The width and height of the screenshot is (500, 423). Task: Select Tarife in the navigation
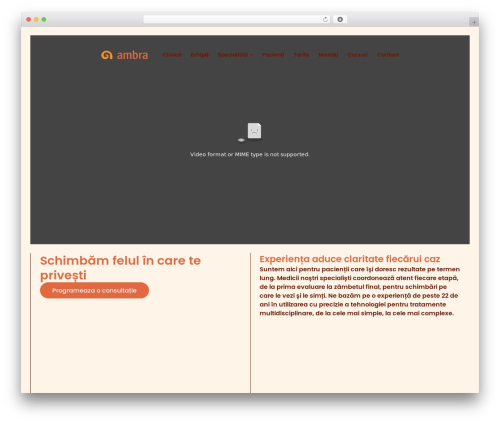pyautogui.click(x=301, y=55)
